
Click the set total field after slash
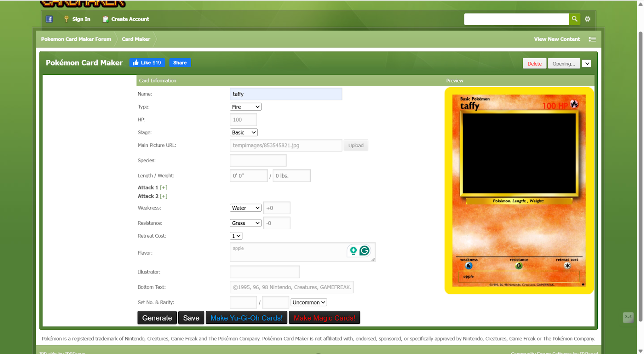276,302
